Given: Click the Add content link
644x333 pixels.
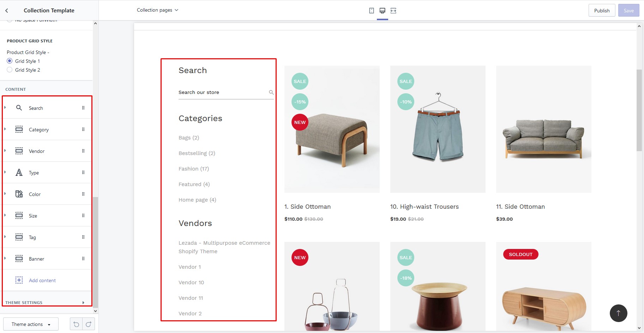Looking at the screenshot, I should tap(42, 280).
